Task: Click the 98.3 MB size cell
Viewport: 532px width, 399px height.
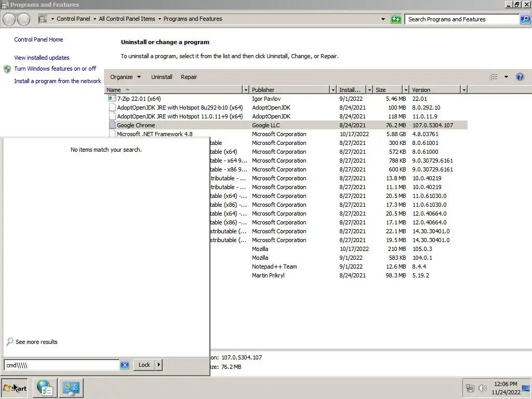Action: pos(395,275)
